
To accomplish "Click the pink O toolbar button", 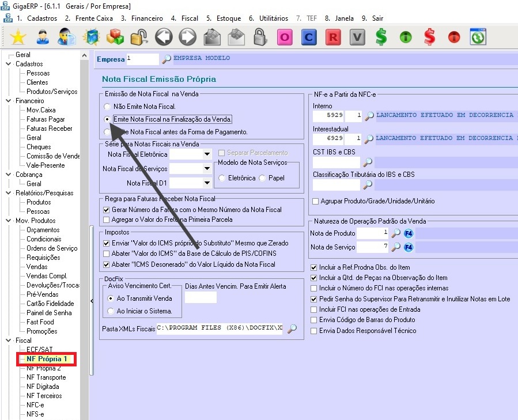I will coord(284,37).
